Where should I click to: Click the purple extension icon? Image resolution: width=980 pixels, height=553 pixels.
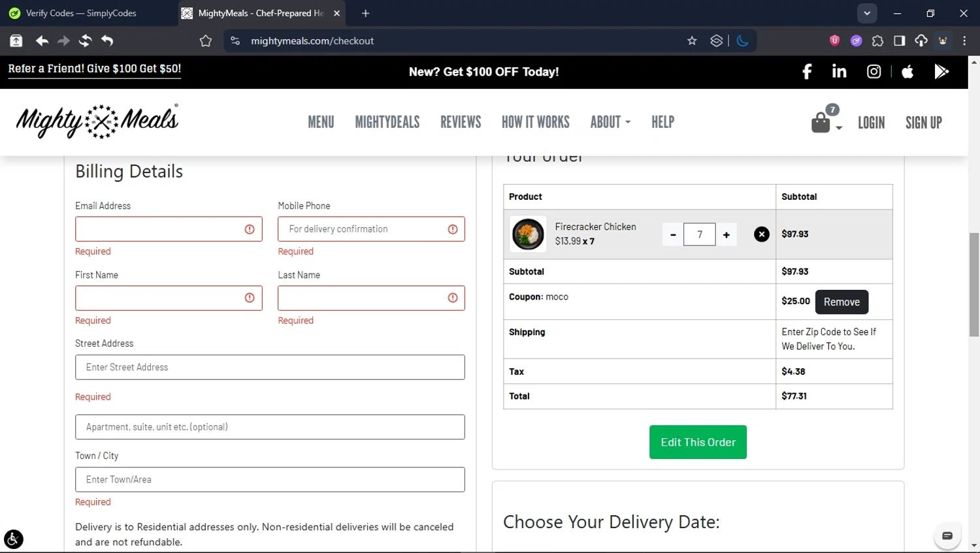(856, 40)
